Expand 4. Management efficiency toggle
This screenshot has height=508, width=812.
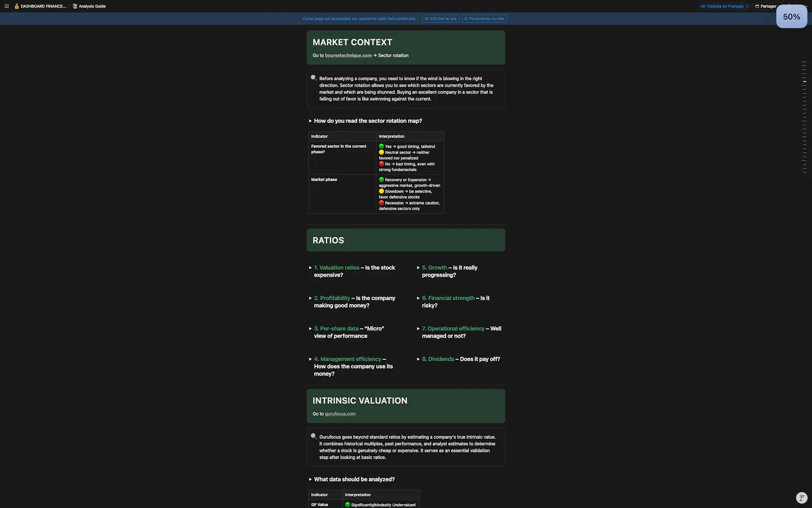[x=310, y=359]
